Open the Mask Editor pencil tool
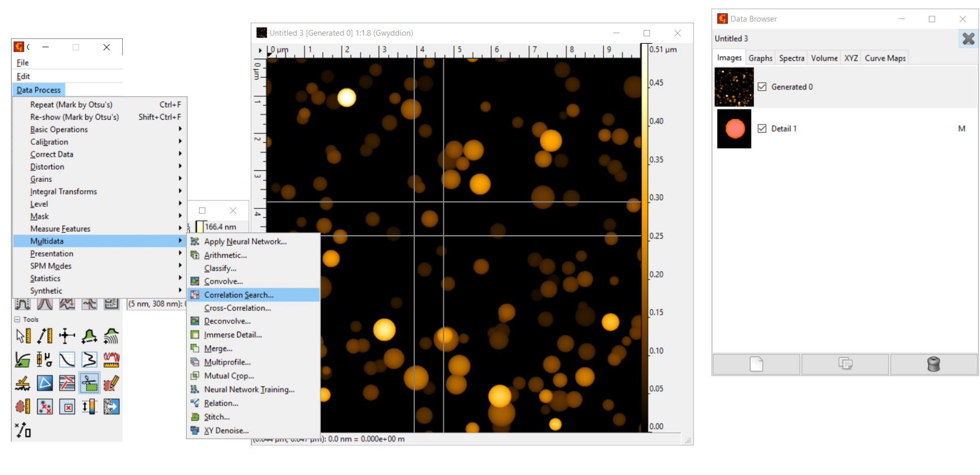This screenshot has height=475, width=980. pos(111,383)
